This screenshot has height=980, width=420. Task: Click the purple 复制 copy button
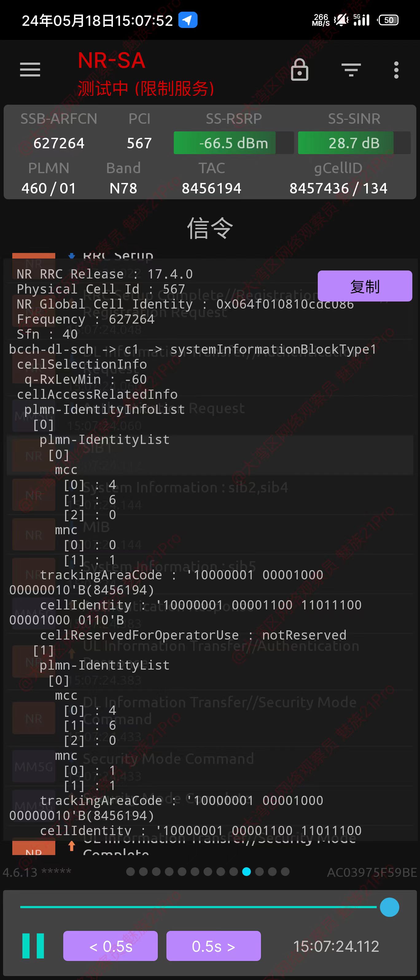(x=364, y=286)
